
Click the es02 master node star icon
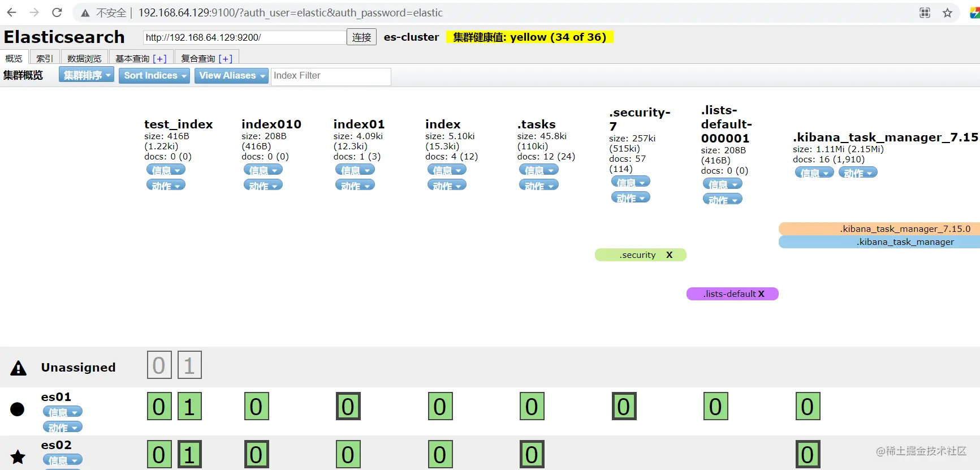(18, 456)
